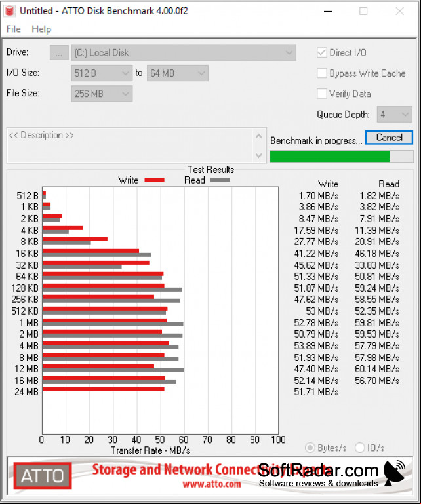Click the Description scroll up arrow
Viewport: 421px width, 504px height.
coord(258,136)
